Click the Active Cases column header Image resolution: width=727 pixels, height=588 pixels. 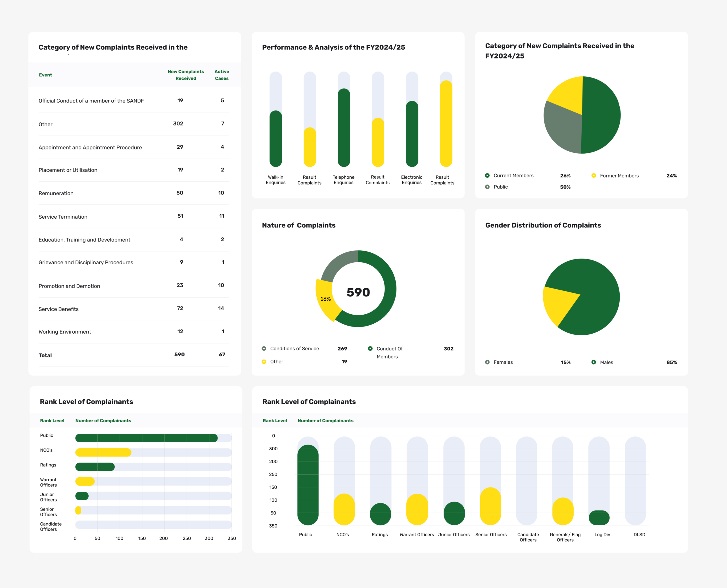pyautogui.click(x=222, y=75)
